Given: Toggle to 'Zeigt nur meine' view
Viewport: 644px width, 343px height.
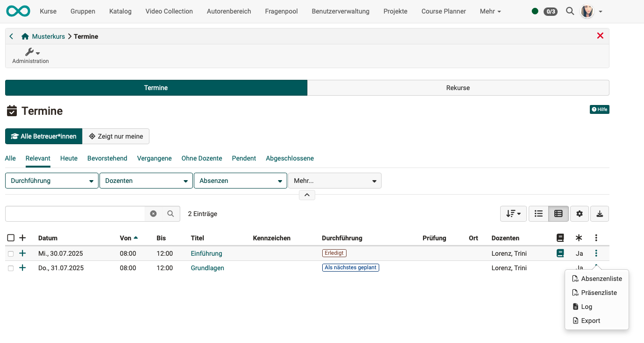Looking at the screenshot, I should 116,136.
